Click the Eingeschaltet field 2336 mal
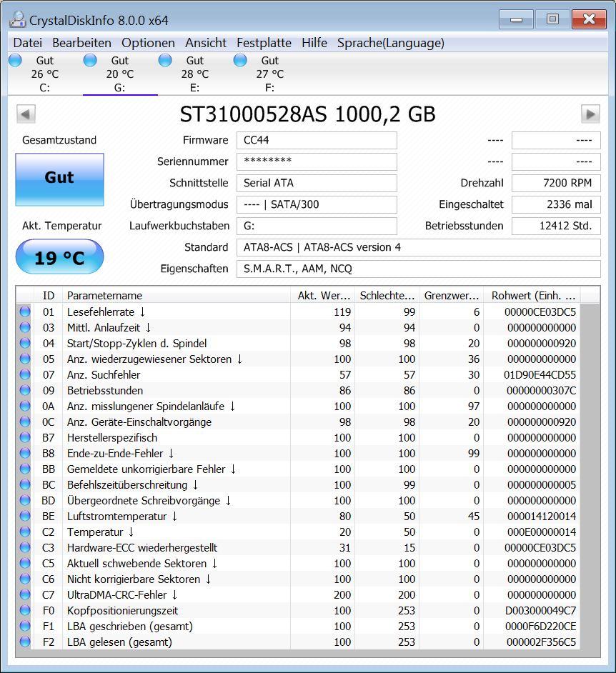Viewport: 616px width, 673px height. click(556, 205)
